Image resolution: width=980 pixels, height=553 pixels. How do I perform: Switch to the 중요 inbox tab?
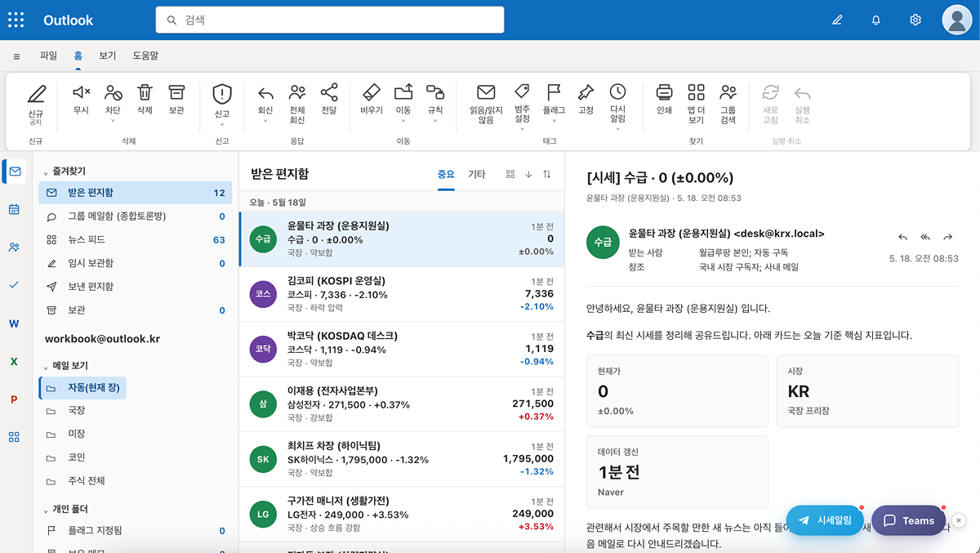coord(446,174)
